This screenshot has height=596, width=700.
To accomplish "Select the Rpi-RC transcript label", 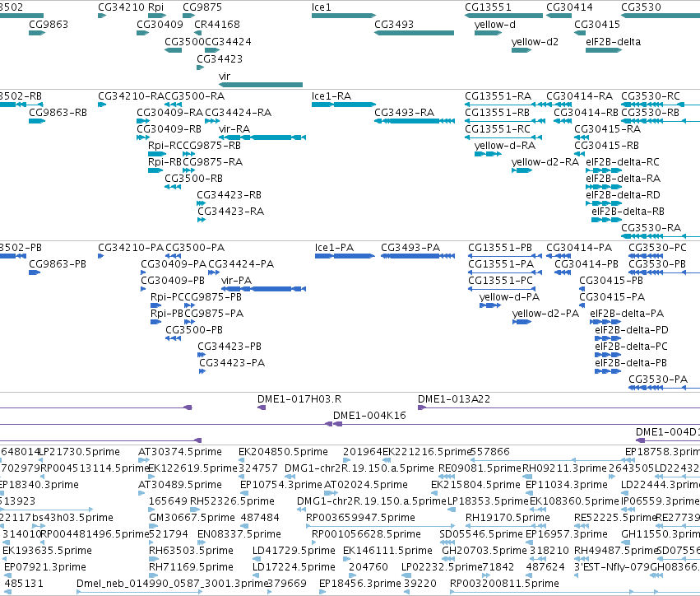I will coord(165,146).
